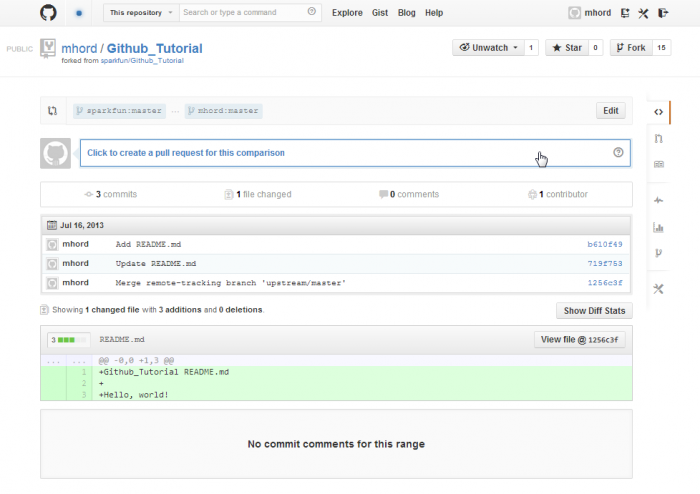
Task: Click to create a pull request link
Action: 186,153
